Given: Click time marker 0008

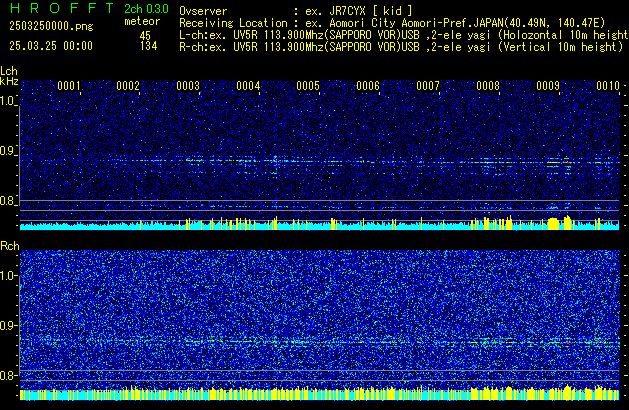Looking at the screenshot, I should coord(488,86).
